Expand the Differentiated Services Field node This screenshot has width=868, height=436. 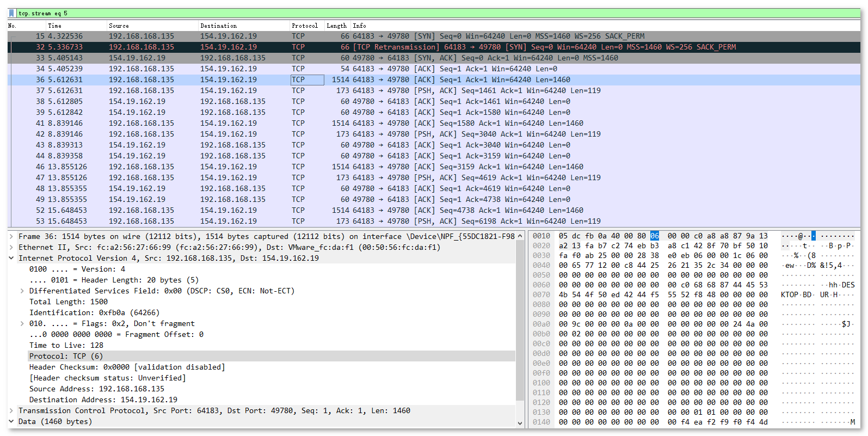coord(22,291)
